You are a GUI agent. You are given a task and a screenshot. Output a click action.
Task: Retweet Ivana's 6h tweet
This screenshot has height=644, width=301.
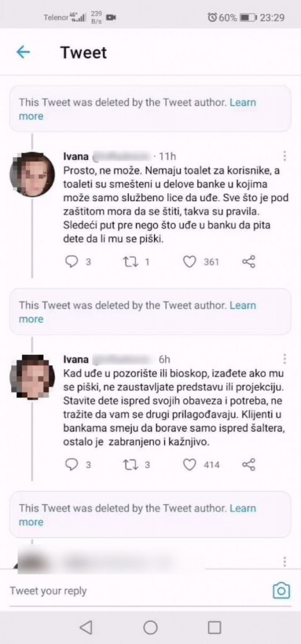130,464
